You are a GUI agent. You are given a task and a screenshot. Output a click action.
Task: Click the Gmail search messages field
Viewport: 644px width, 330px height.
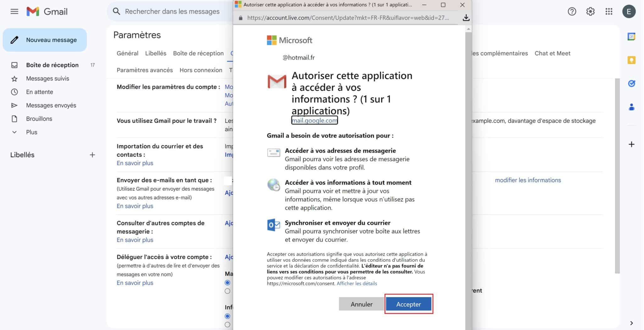tap(172, 11)
